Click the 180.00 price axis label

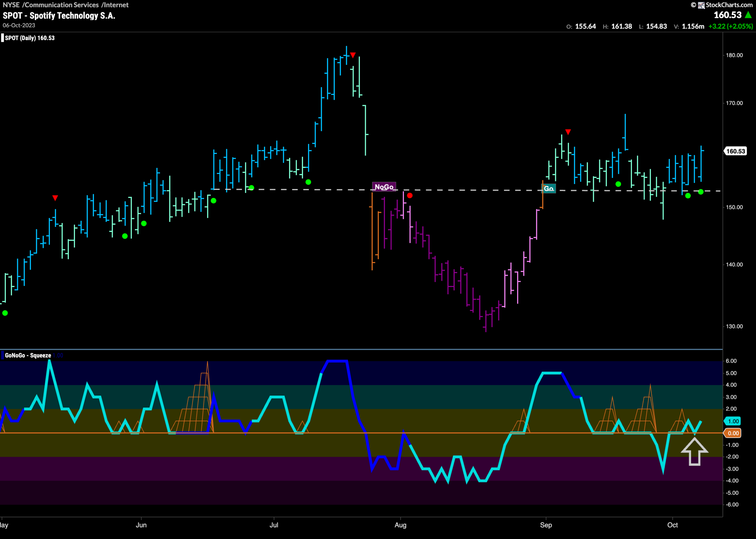click(x=734, y=55)
